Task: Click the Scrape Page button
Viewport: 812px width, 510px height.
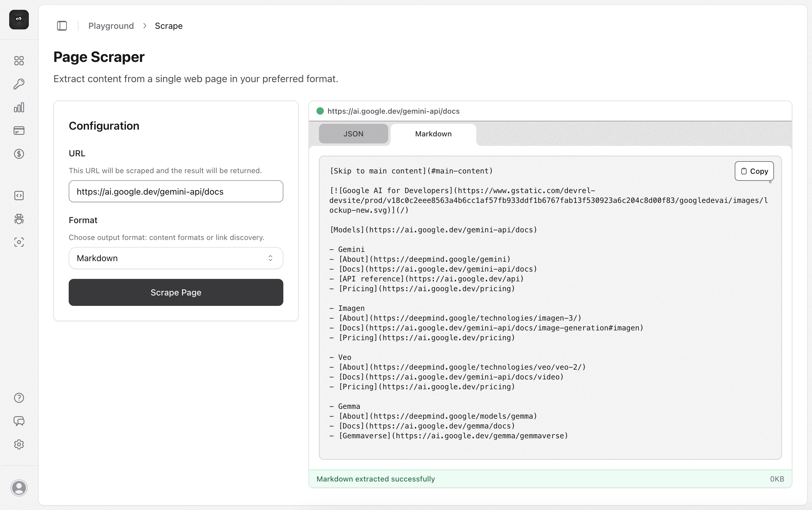Action: [176, 292]
